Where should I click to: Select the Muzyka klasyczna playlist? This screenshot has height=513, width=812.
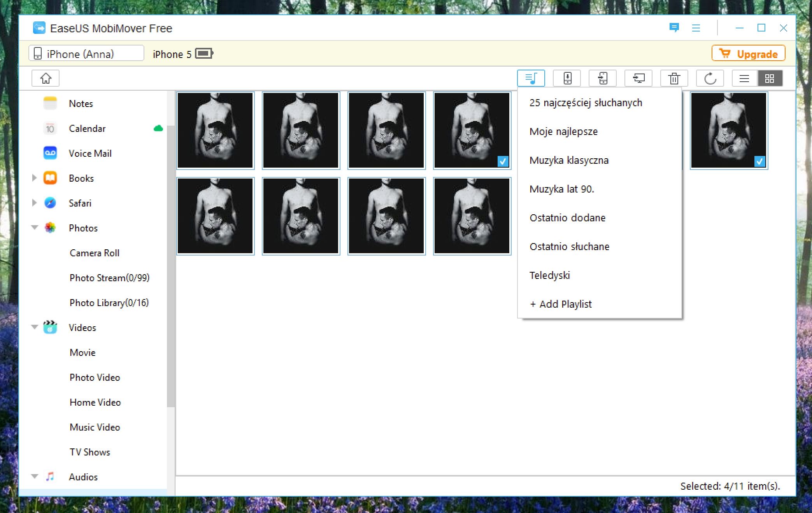pos(569,160)
